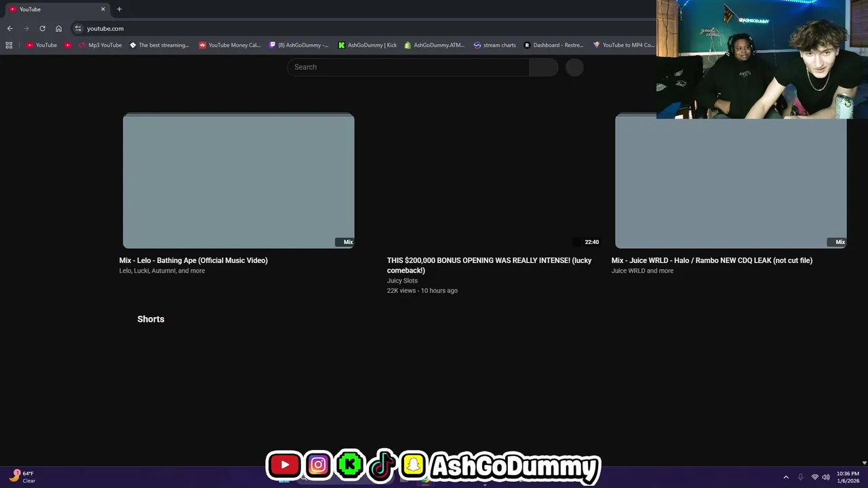The width and height of the screenshot is (868, 488).
Task: Reload the YouTube page
Action: (x=42, y=28)
